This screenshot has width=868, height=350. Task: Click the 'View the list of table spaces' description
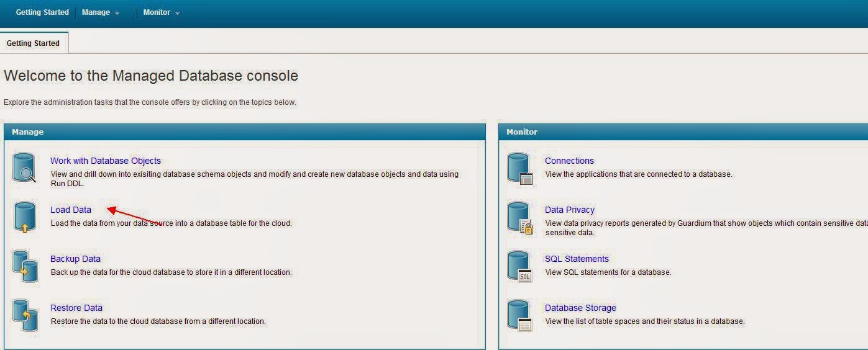[645, 321]
